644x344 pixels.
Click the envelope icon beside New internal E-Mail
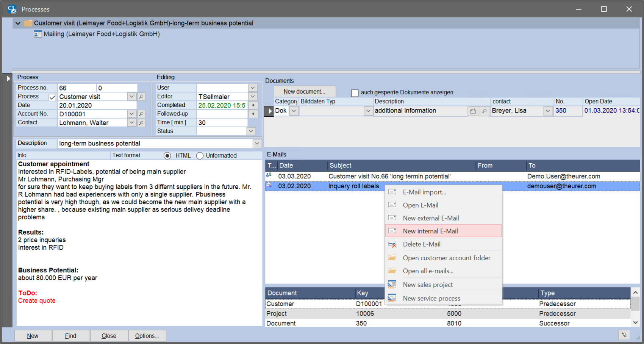click(392, 231)
